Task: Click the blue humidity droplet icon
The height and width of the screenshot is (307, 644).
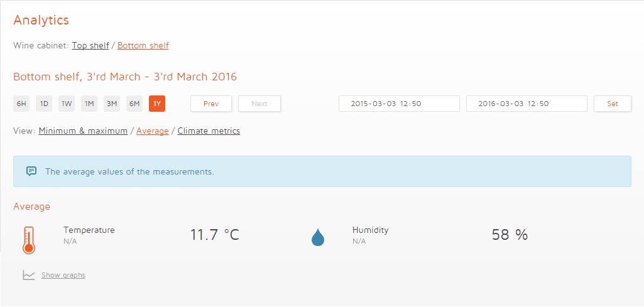Action: point(318,237)
